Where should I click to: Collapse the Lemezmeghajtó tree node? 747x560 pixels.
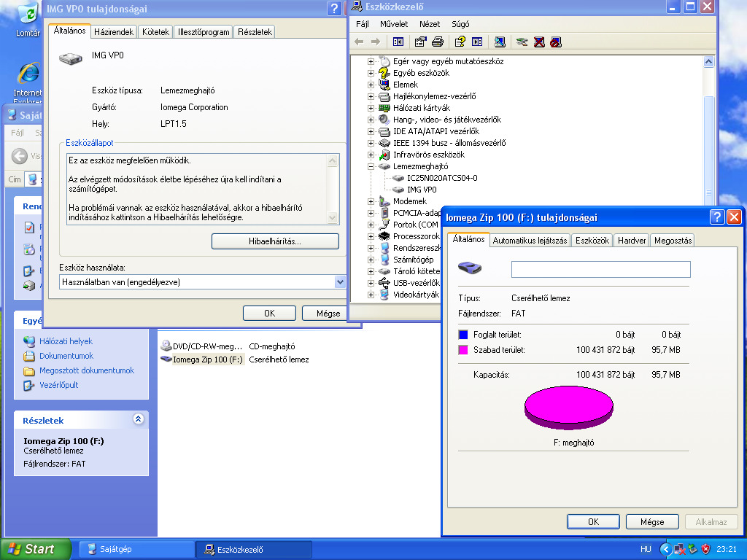371,167
